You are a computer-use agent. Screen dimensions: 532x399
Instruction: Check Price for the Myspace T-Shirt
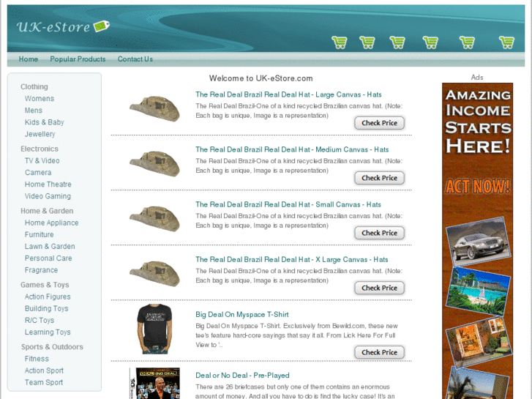click(x=379, y=352)
